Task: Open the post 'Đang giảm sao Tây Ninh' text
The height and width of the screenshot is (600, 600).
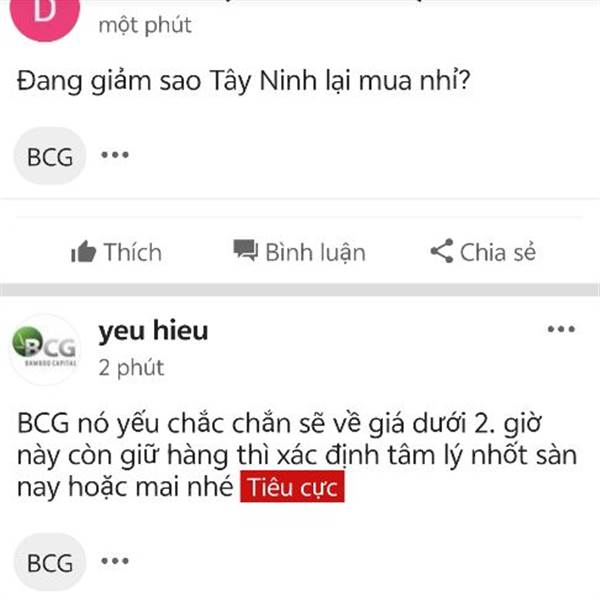Action: tap(243, 81)
